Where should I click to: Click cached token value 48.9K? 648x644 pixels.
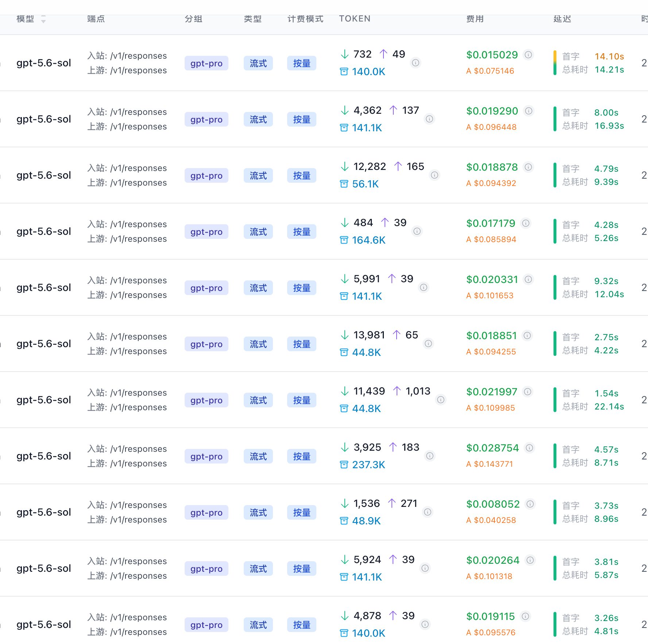coord(366,521)
